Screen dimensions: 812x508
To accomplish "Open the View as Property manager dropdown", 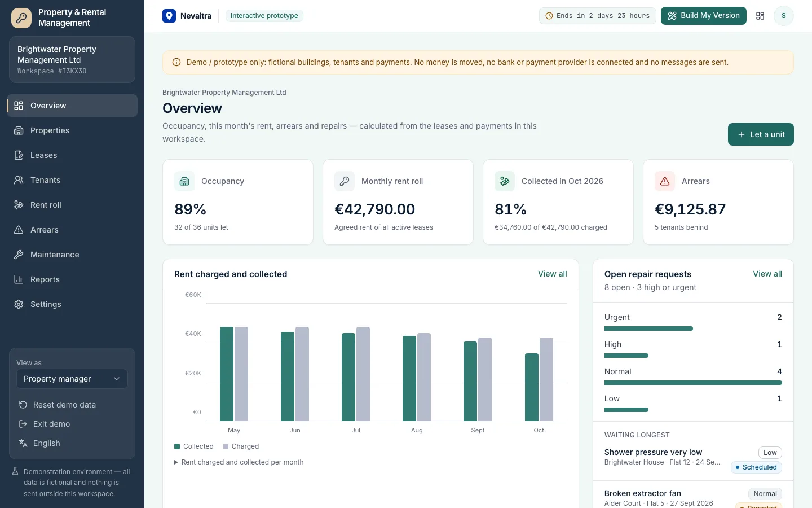I will click(x=72, y=379).
